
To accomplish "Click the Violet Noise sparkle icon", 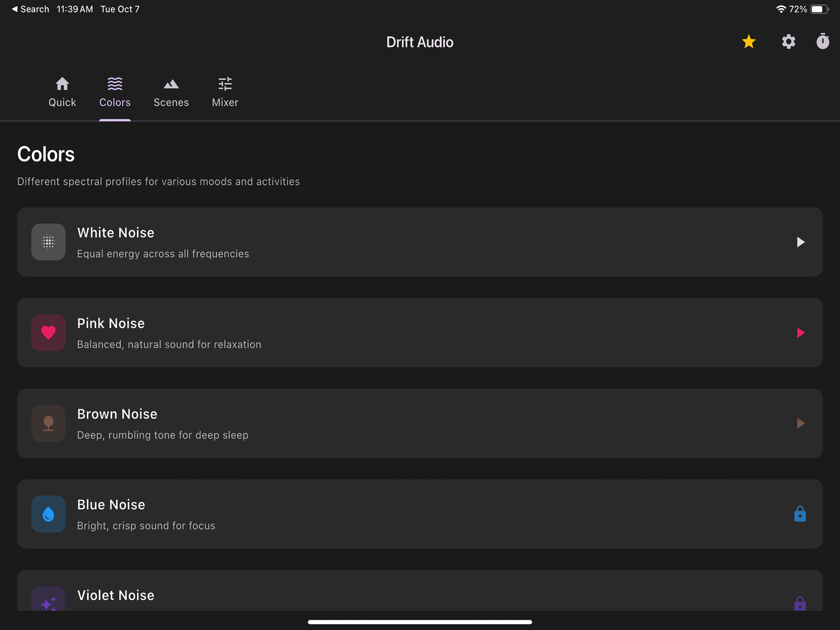I will 48,599.
